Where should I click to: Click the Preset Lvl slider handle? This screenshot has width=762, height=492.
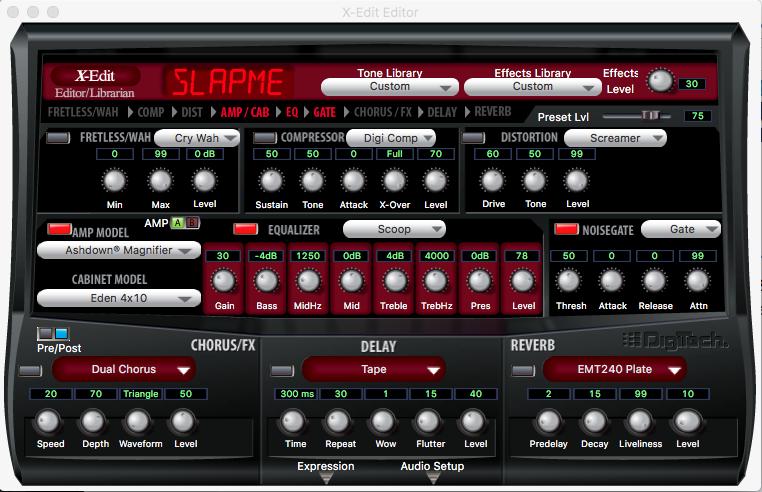pyautogui.click(x=651, y=115)
